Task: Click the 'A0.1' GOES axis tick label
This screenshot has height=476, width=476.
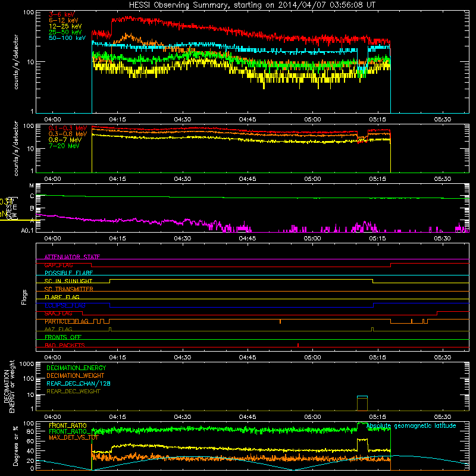Action: coord(27,230)
